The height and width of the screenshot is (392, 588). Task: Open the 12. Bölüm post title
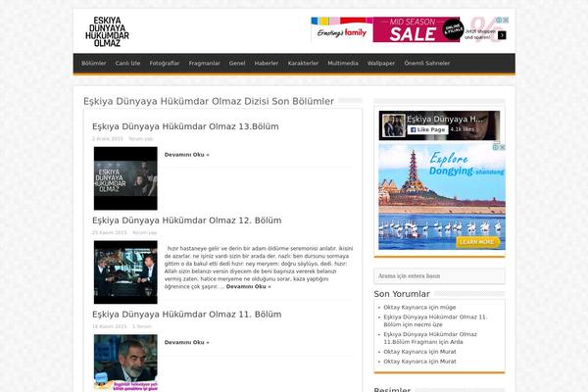[187, 220]
